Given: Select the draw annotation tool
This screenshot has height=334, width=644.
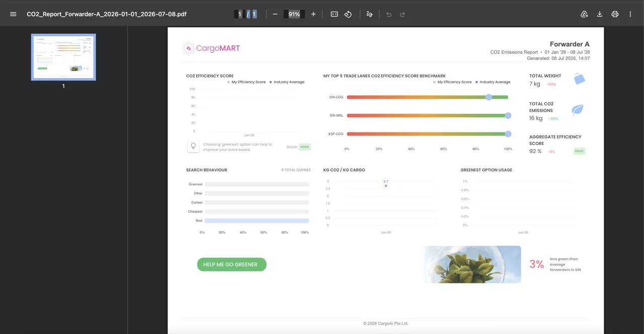Looking at the screenshot, I should tap(369, 14).
